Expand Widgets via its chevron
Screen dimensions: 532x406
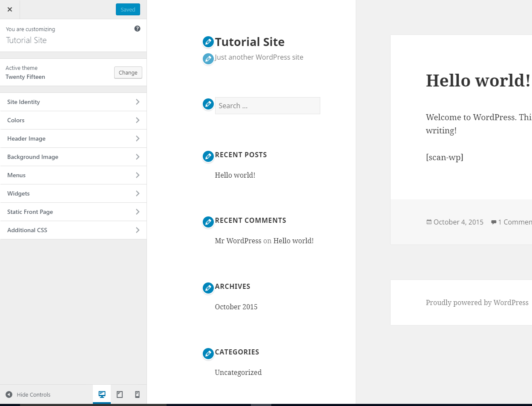(138, 193)
